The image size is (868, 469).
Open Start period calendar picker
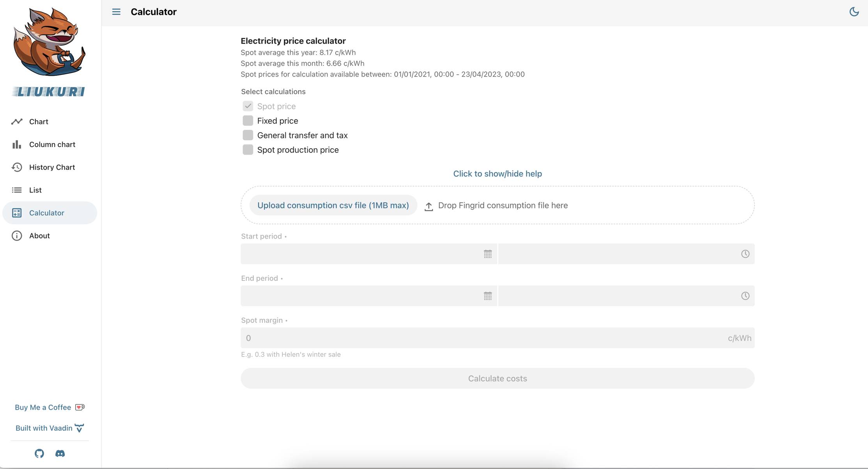point(488,254)
